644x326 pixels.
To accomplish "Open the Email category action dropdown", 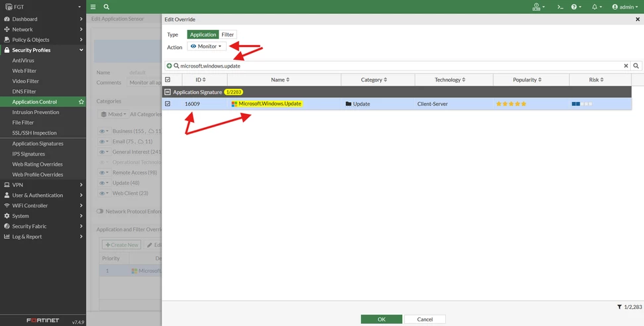I will tap(104, 141).
